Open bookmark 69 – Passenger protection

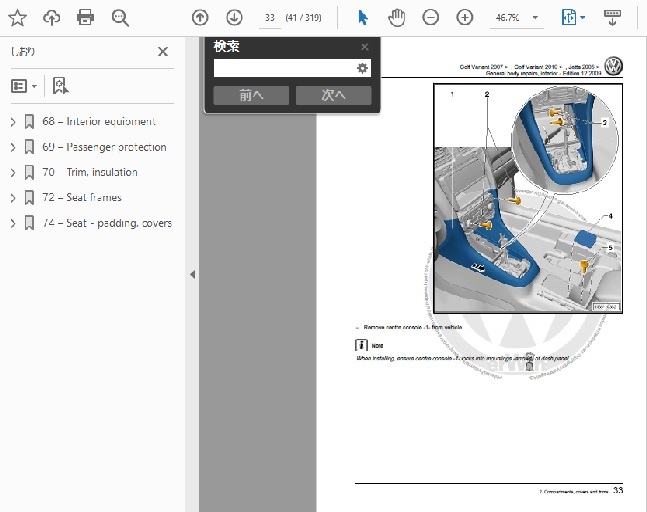104,147
